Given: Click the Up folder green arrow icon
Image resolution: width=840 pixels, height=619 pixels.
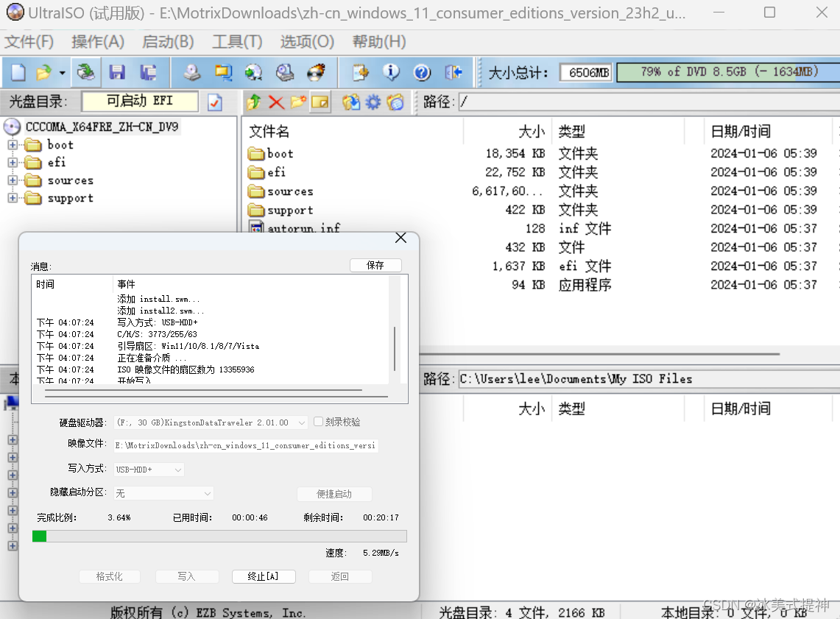Looking at the screenshot, I should (254, 102).
